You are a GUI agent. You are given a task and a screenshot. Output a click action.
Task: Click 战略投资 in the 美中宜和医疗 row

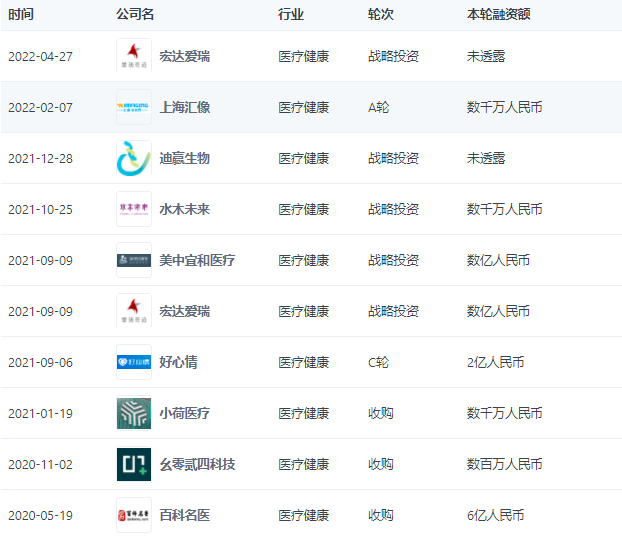(393, 260)
